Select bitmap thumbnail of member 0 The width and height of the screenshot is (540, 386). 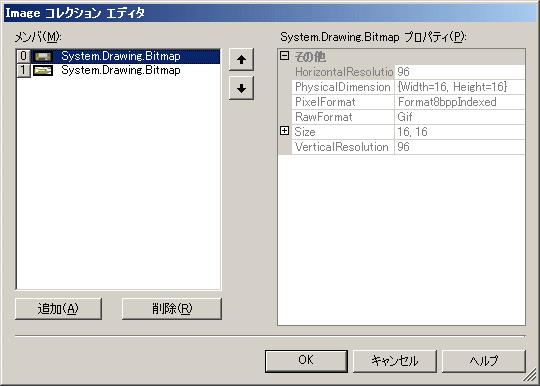43,56
